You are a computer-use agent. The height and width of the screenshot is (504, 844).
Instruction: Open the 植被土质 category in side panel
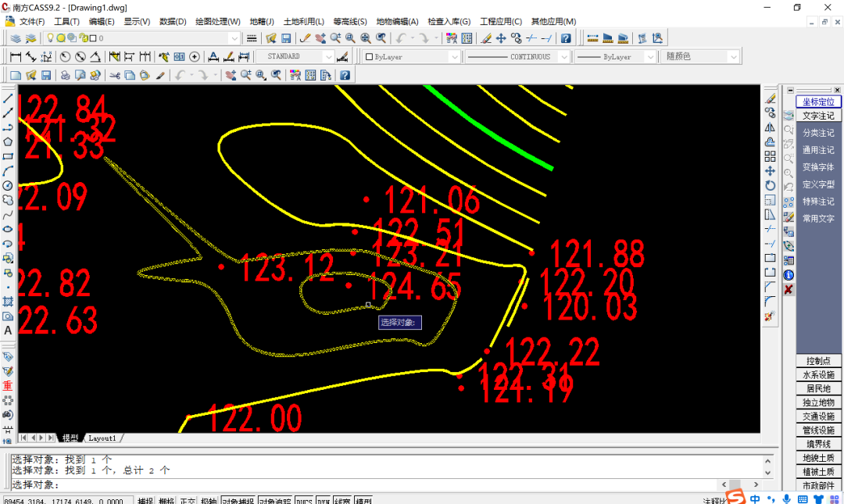coord(818,472)
